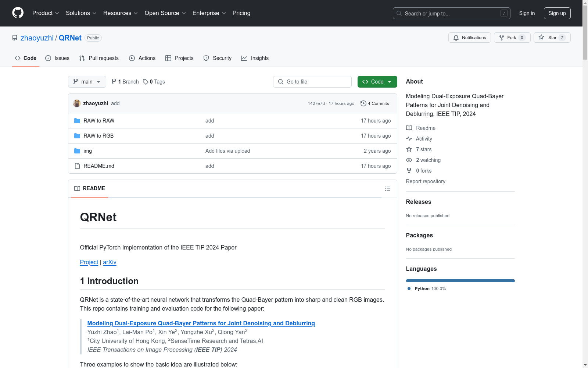Click the Notifications bell button
This screenshot has height=368, width=588.
click(469, 38)
